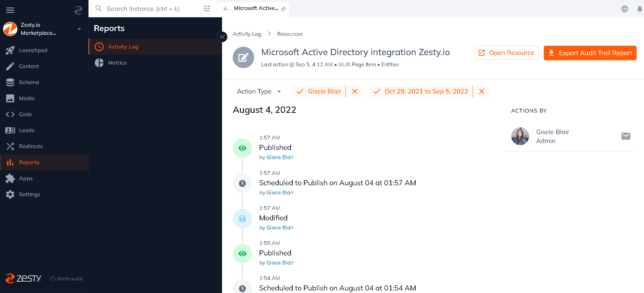644x293 pixels.
Task: Click the 'August 4, 2022' date heading
Action: (x=265, y=110)
